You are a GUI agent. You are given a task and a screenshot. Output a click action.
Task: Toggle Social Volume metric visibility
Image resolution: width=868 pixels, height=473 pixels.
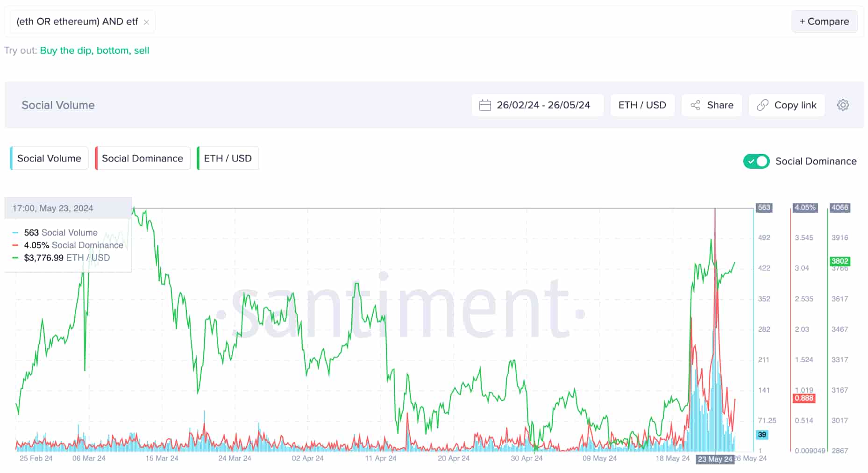(x=49, y=158)
